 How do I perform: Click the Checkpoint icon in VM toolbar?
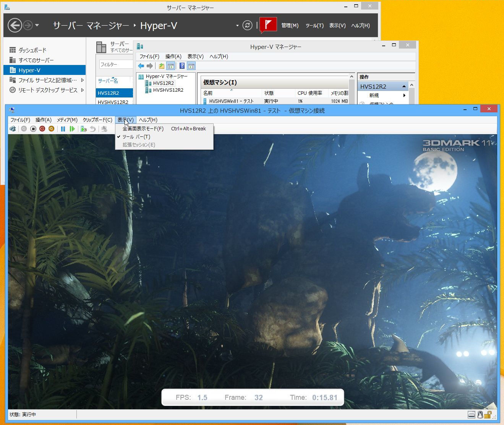coord(84,129)
